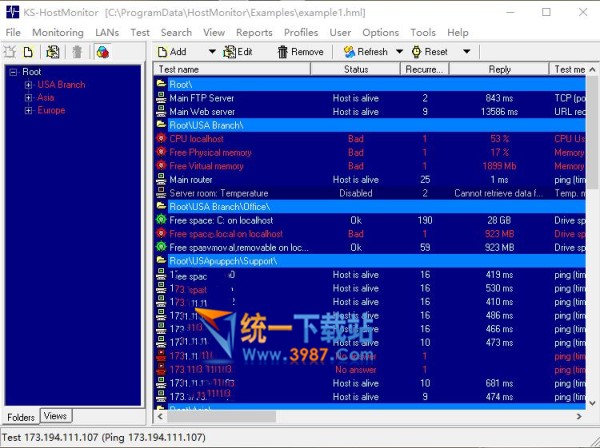Click the Edit button
The width and height of the screenshot is (600, 448).
tap(238, 51)
